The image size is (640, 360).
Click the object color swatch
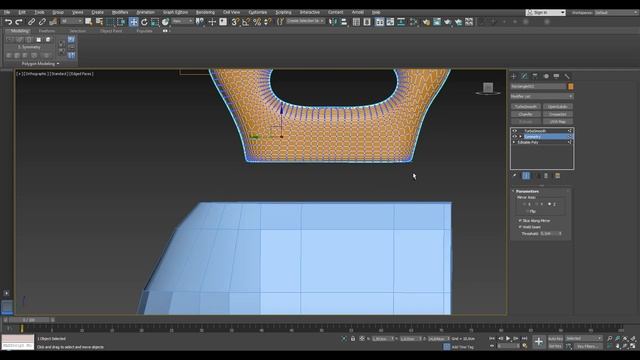[x=571, y=87]
